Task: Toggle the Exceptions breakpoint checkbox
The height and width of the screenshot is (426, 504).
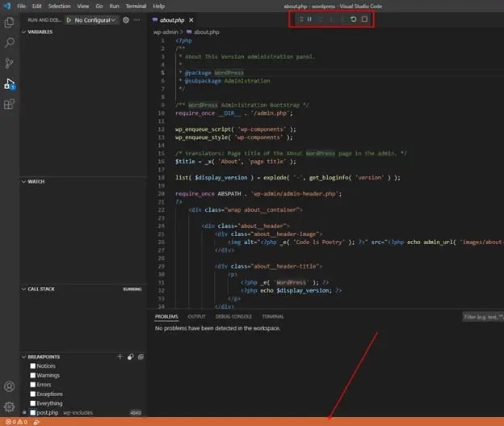Action: (x=33, y=394)
